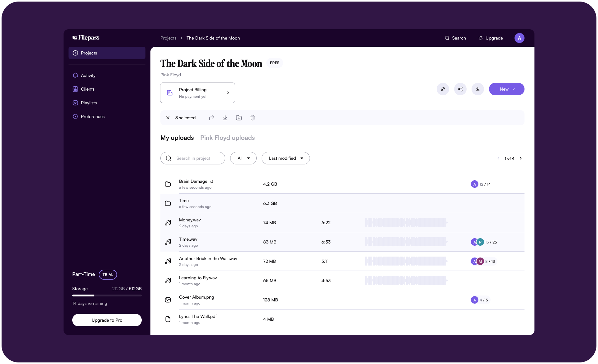Click the move to folder icon
The image size is (598, 364).
pos(239,118)
